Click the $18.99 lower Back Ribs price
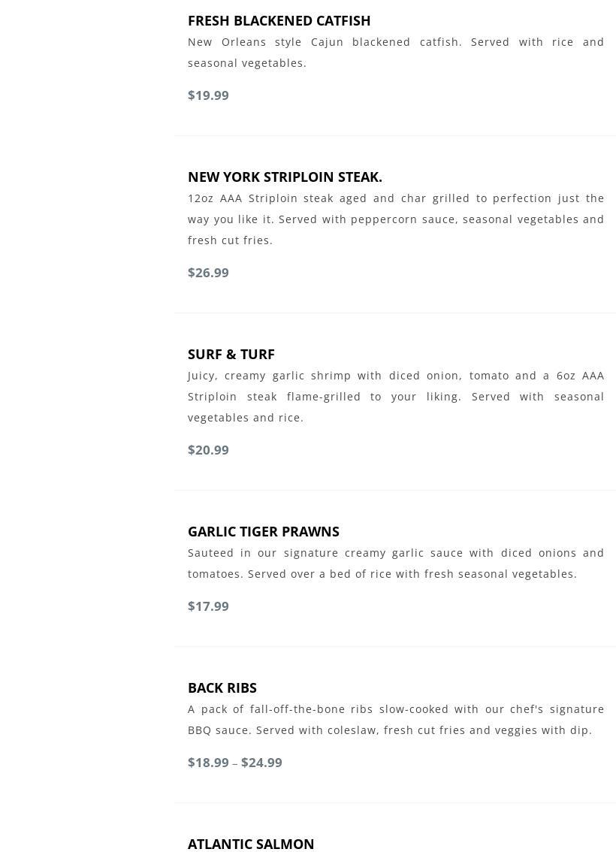The image size is (616, 852). point(208,763)
